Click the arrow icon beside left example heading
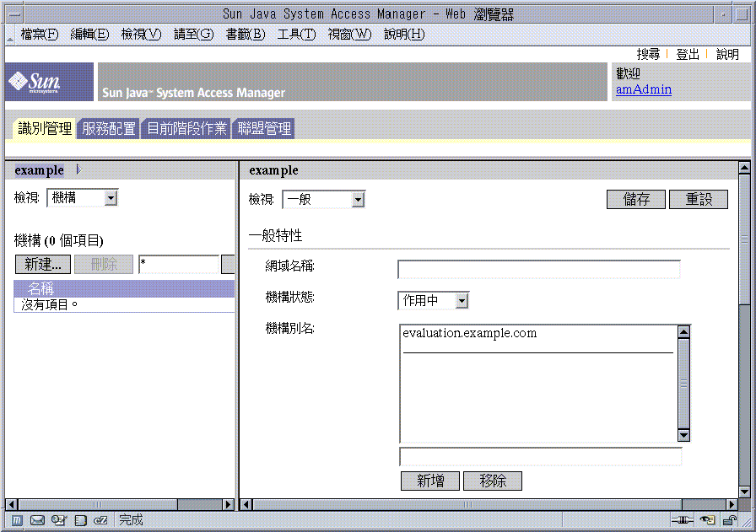The height and width of the screenshot is (532, 756). click(x=79, y=169)
